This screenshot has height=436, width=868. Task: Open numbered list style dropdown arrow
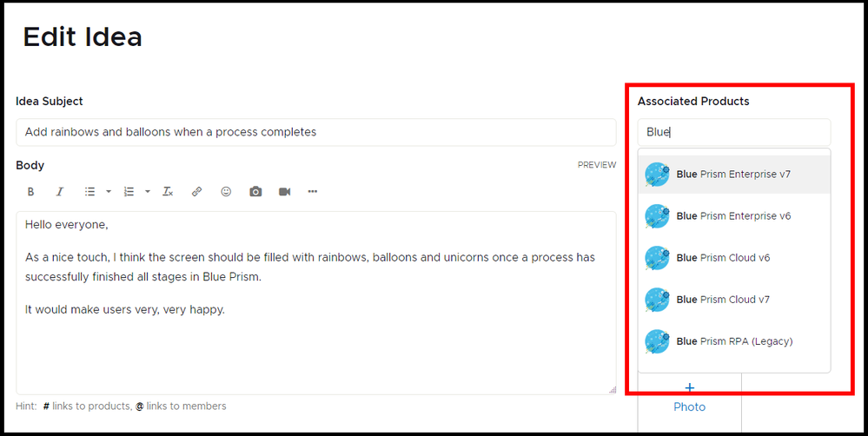click(x=147, y=192)
